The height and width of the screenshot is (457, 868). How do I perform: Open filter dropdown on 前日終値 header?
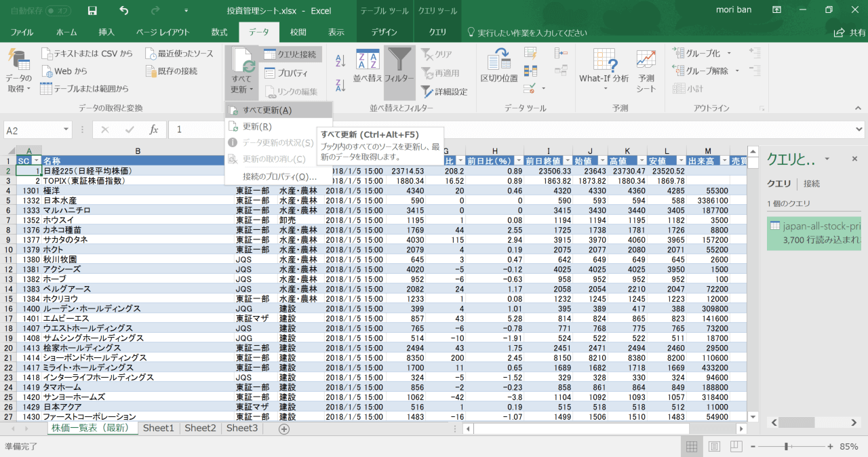click(567, 161)
